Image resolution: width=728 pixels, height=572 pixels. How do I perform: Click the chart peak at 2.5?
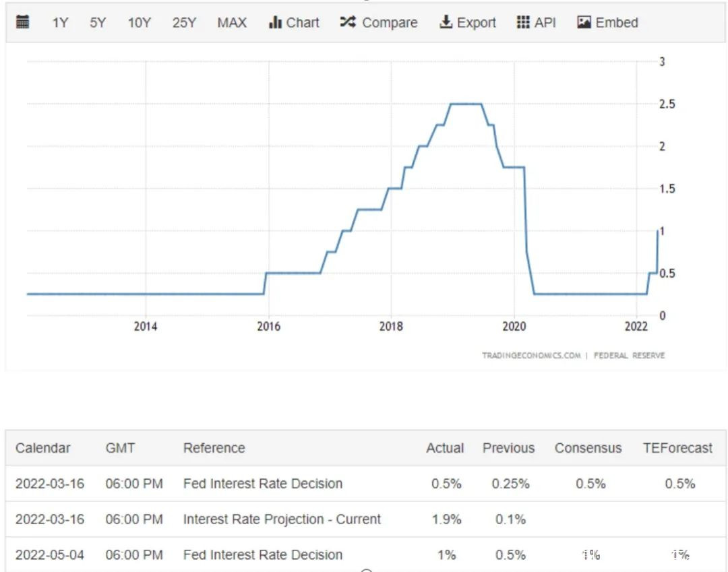(x=465, y=104)
